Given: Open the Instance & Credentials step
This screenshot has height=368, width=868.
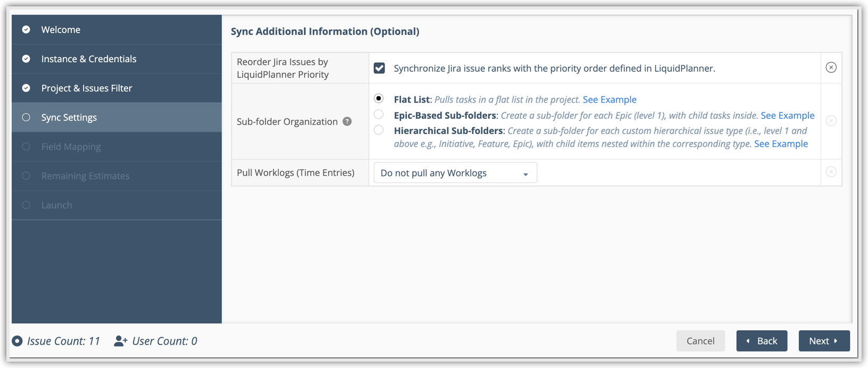Looking at the screenshot, I should pyautogui.click(x=89, y=59).
